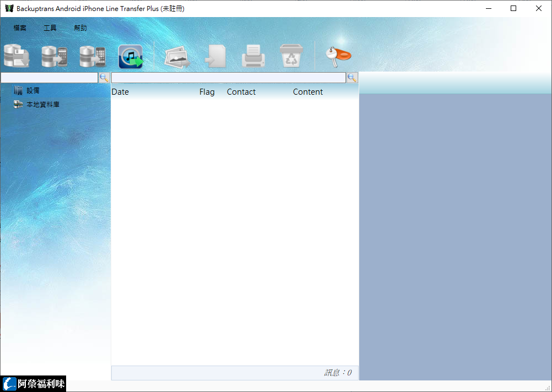Viewport: 552px width, 392px height.
Task: Open the 檔案 menu
Action: point(20,28)
